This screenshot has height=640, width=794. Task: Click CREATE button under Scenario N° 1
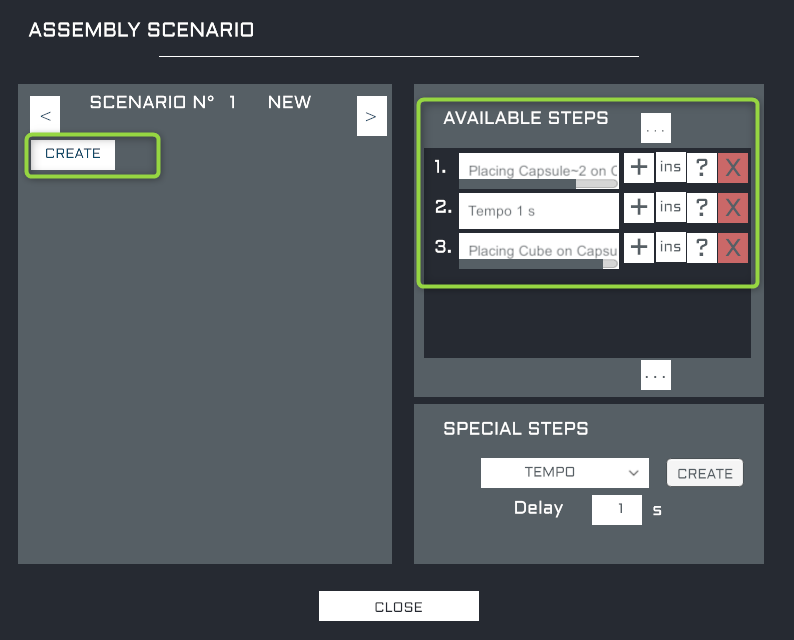click(x=73, y=154)
